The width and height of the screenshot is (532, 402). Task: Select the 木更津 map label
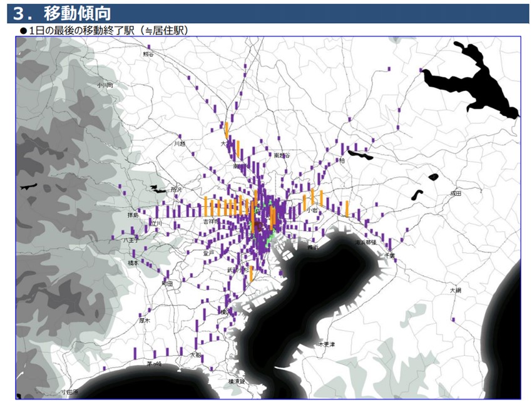click(x=326, y=344)
